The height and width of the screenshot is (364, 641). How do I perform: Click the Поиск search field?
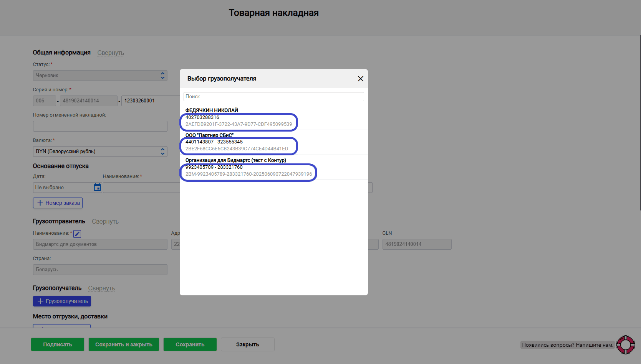[273, 96]
